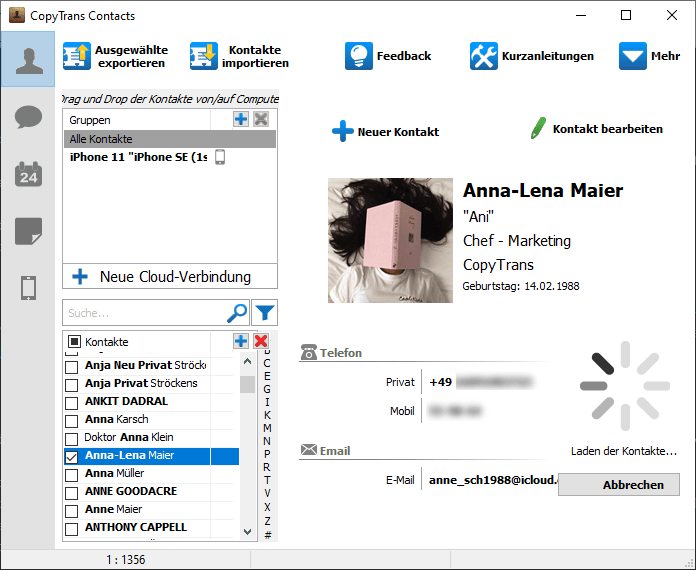
Task: Open the Contacts section in sidebar
Action: click(28, 59)
